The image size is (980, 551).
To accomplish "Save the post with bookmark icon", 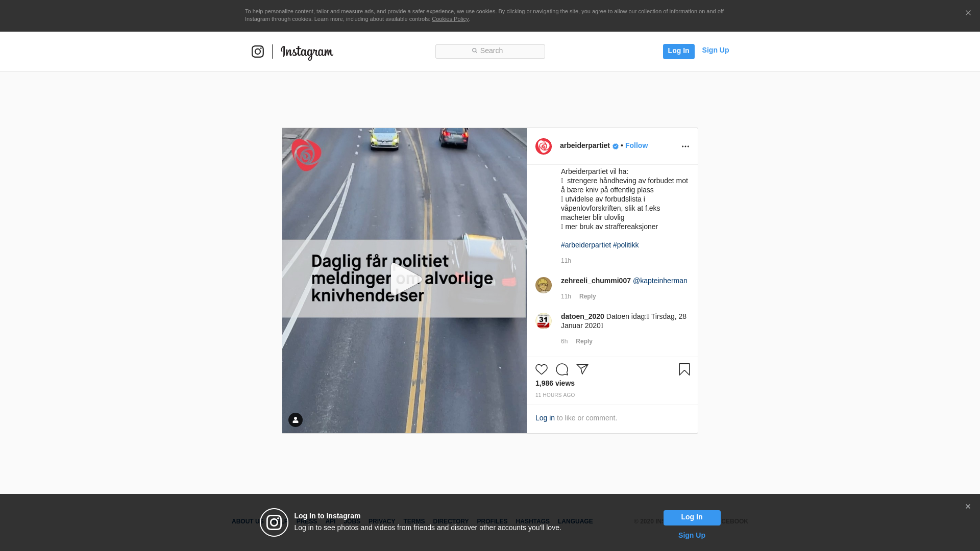I will pyautogui.click(x=684, y=369).
